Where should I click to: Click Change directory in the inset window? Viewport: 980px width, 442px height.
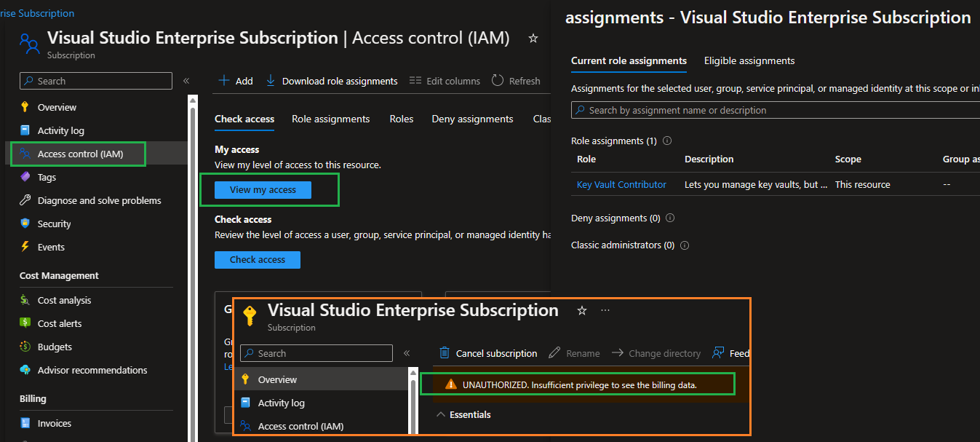(656, 353)
